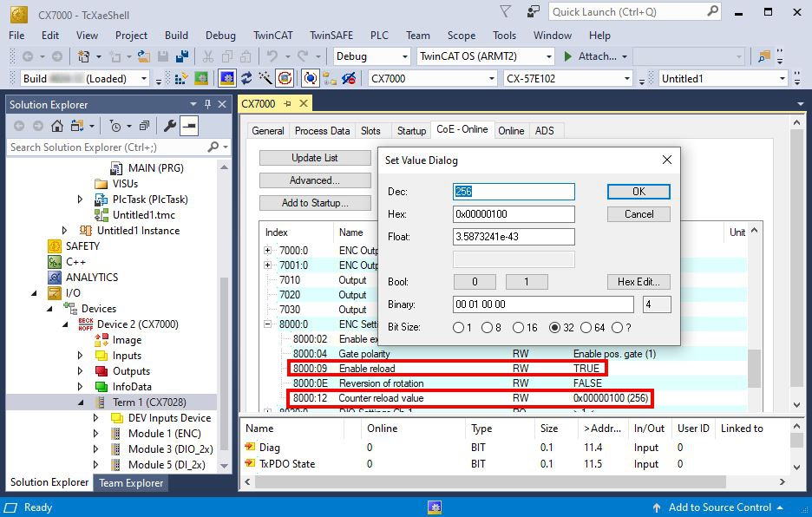The image size is (812, 517).
Task: Click the Hex Edit... button
Action: pyautogui.click(x=638, y=282)
